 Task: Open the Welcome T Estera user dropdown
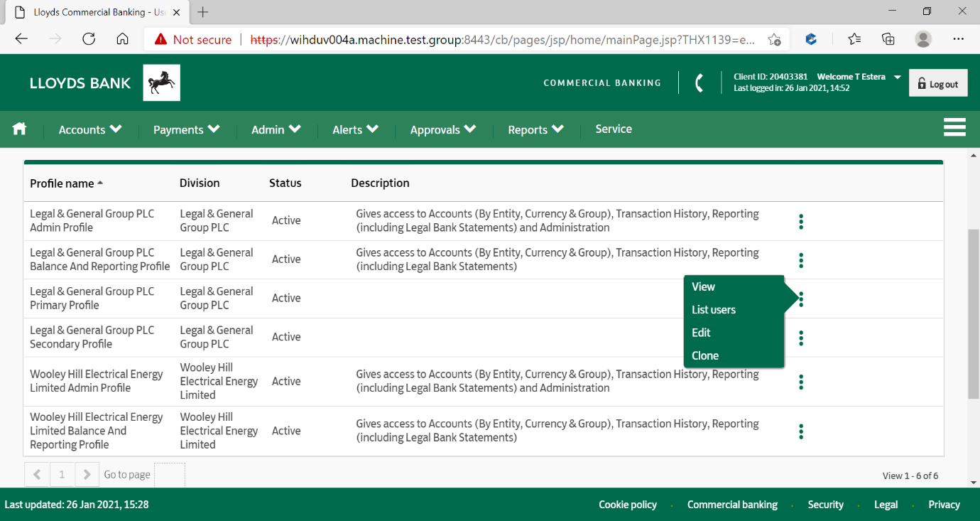click(859, 77)
